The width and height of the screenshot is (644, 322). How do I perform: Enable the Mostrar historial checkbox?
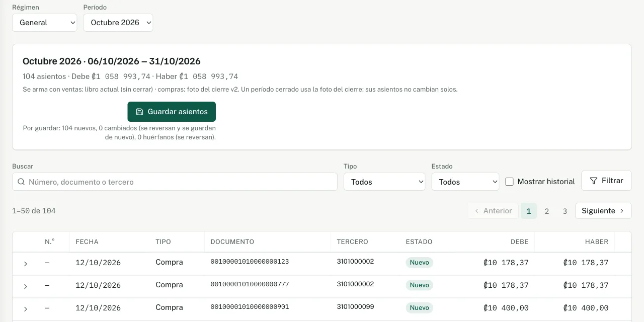(509, 182)
